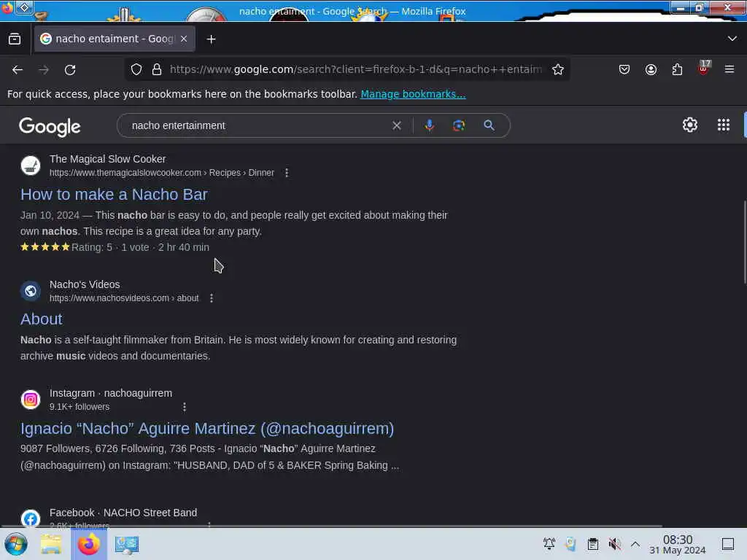Viewport: 747px width, 560px height.
Task: Open a new tab with plus button
Action: 211,39
